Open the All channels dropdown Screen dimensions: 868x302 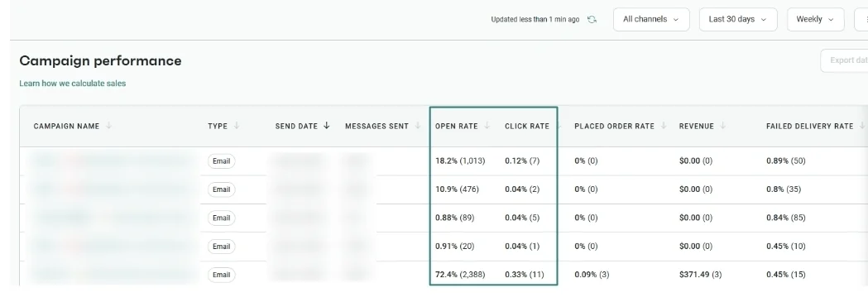coord(651,19)
